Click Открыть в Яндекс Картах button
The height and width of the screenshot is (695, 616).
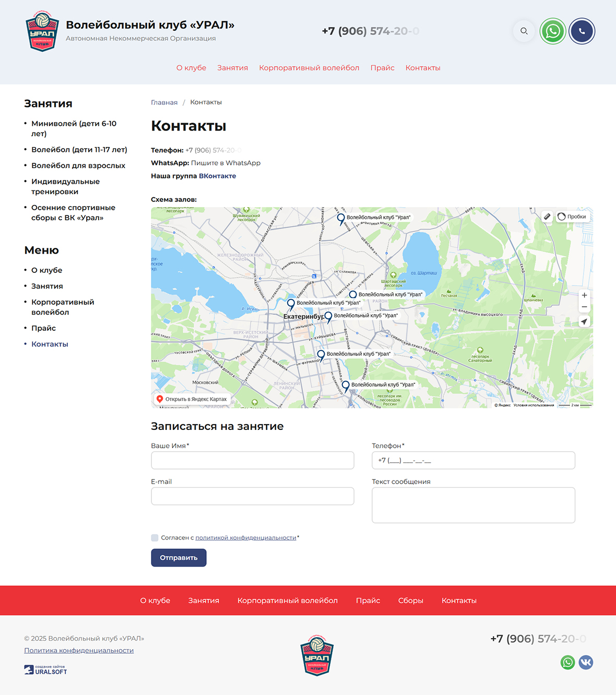coord(192,399)
